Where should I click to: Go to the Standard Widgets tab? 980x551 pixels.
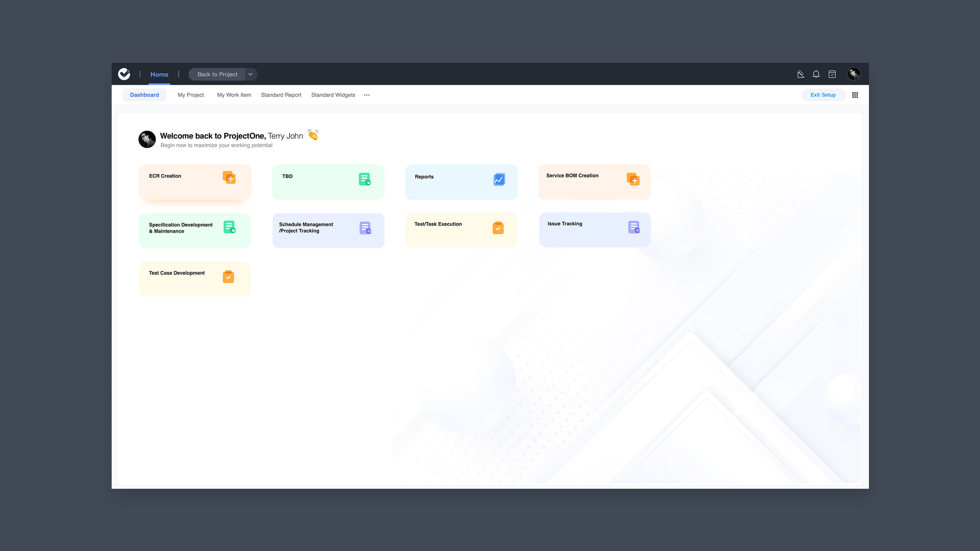(x=333, y=95)
